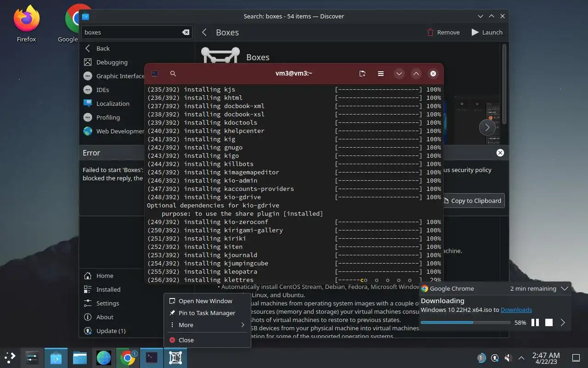The image size is (588, 368).
Task: Open the Localization category
Action: click(113, 103)
